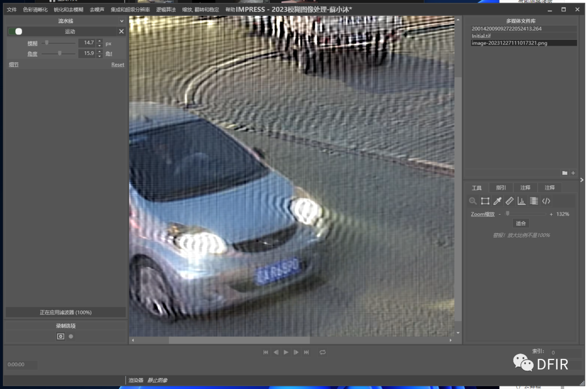The width and height of the screenshot is (588, 389).
Task: Click the 角度 label link
Action: (33, 54)
